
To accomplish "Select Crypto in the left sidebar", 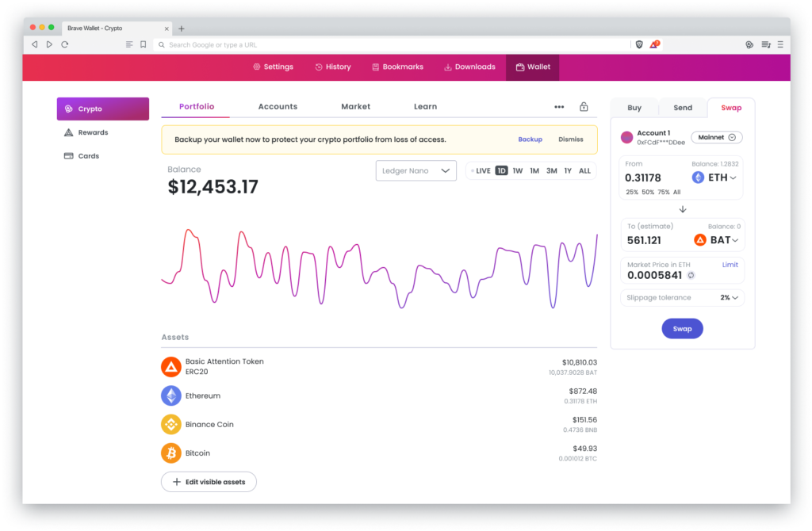I will [x=103, y=109].
